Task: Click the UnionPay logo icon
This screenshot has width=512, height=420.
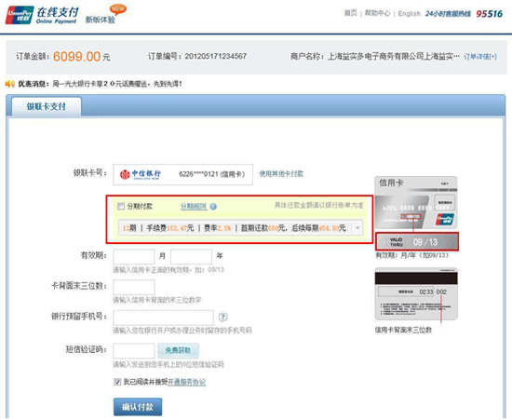Action: 20,15
